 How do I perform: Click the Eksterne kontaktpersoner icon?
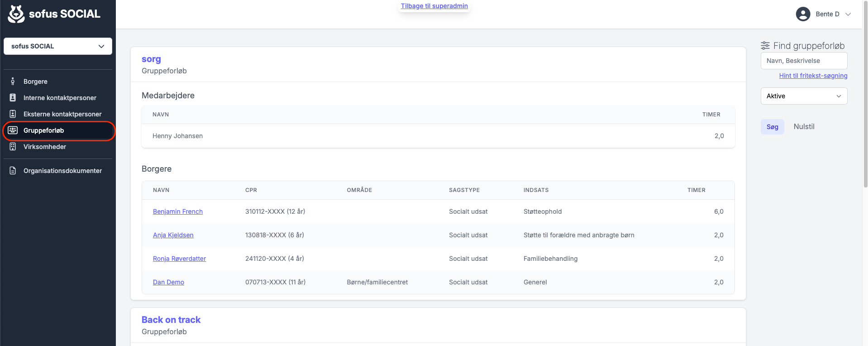coord(13,114)
